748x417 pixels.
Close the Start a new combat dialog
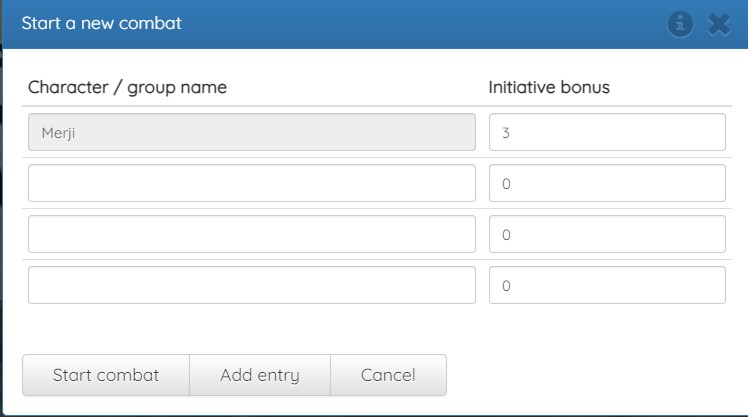[x=719, y=24]
